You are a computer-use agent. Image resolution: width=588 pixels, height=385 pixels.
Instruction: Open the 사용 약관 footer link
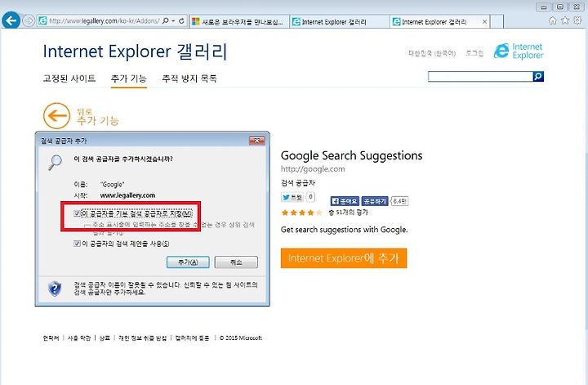click(79, 338)
